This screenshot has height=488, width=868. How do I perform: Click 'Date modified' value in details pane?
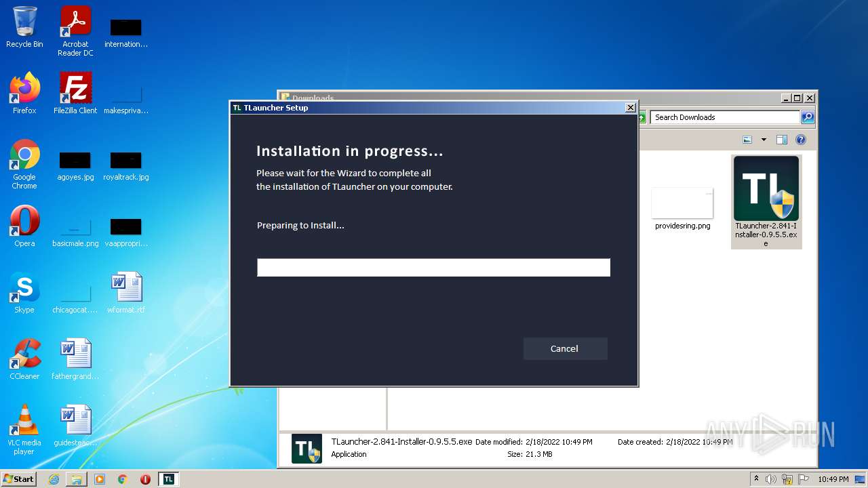coord(559,442)
